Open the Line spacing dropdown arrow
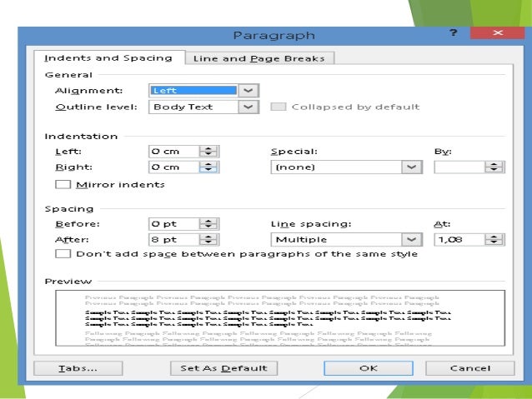The image size is (532, 399). click(412, 240)
